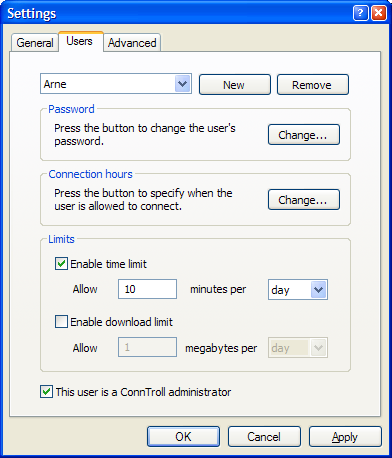Open the Advanced tab
The width and height of the screenshot is (392, 458).
[x=132, y=43]
